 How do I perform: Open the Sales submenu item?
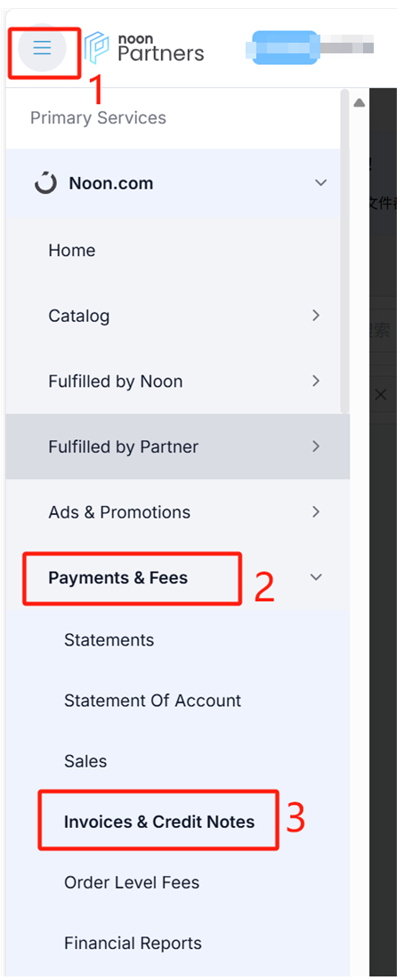pos(85,761)
